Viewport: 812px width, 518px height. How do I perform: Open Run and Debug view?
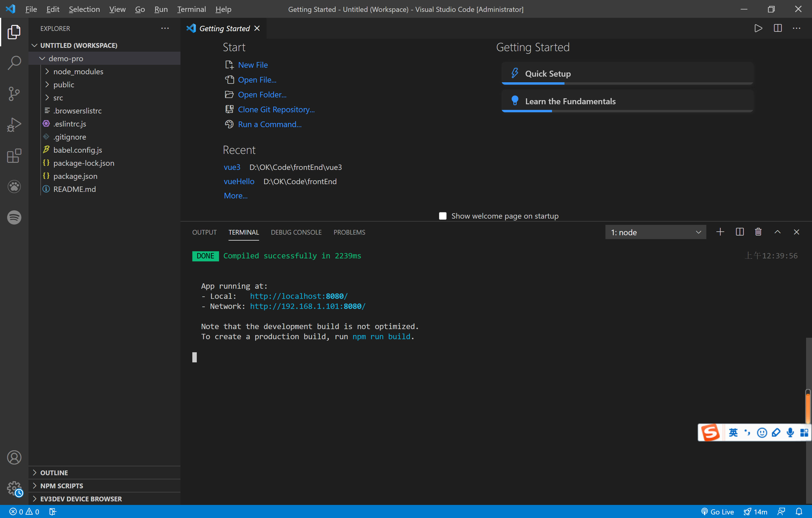[14, 125]
